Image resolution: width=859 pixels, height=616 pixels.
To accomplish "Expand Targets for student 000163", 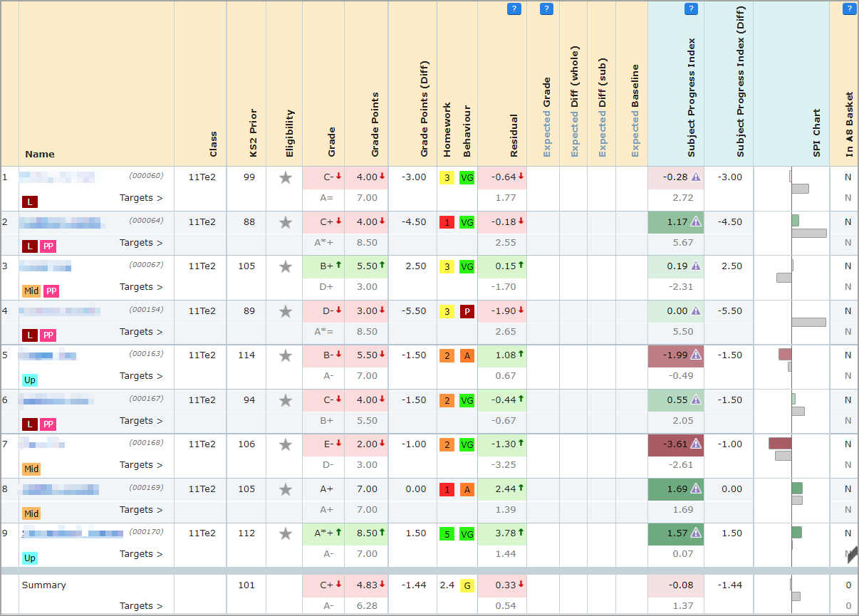I will pyautogui.click(x=141, y=376).
